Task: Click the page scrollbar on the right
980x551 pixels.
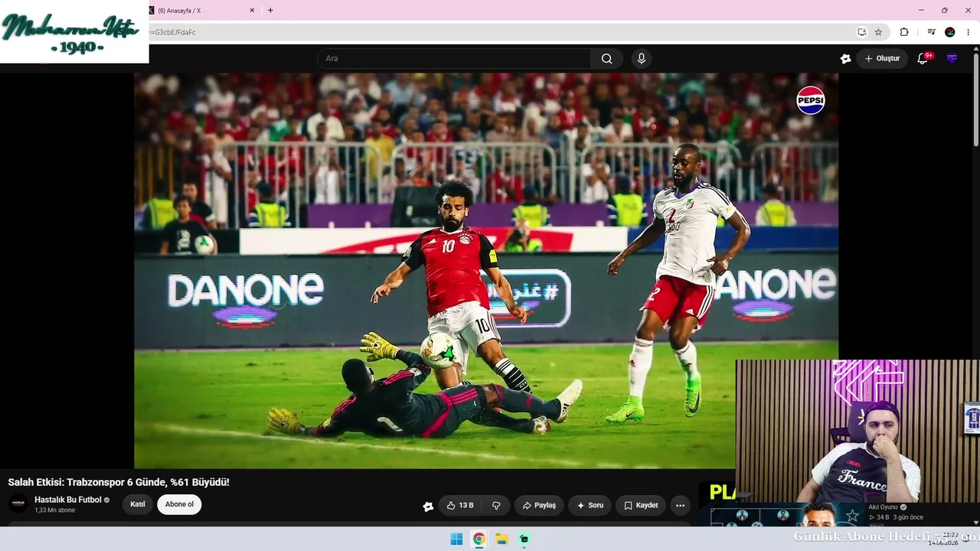Action: pyautogui.click(x=975, y=99)
